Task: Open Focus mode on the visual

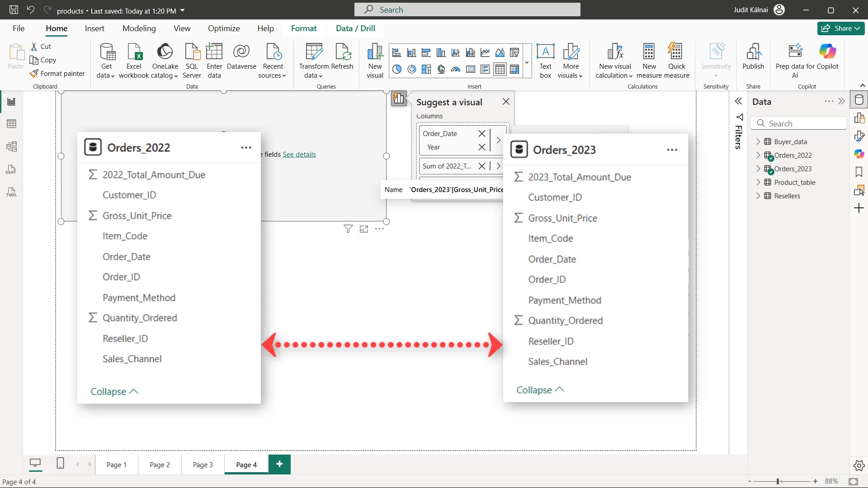Action: coord(364,229)
